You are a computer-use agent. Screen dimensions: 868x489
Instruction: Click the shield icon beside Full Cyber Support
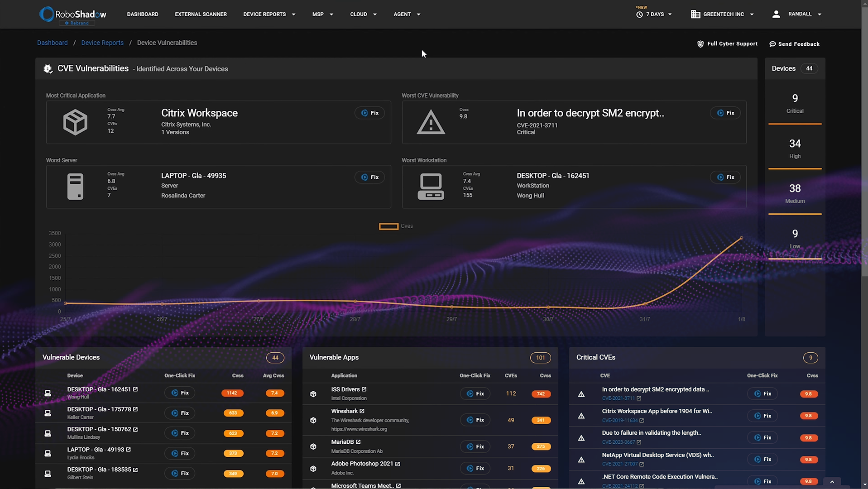point(700,44)
